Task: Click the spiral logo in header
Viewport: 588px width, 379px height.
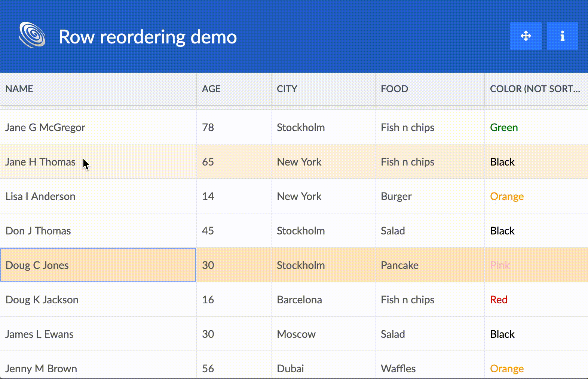Action: click(x=32, y=35)
